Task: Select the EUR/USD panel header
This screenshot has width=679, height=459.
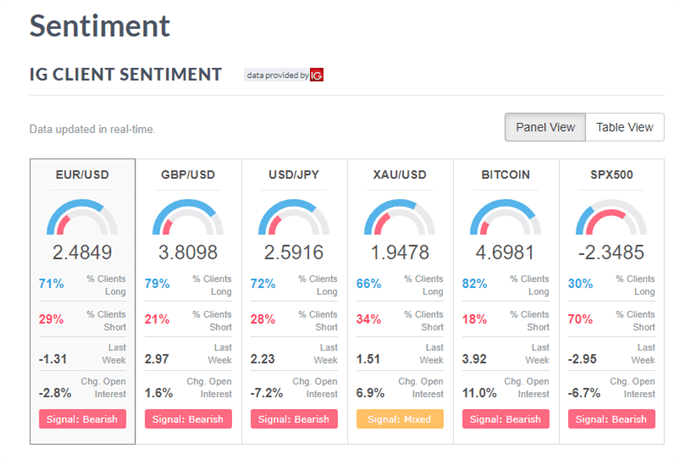Action: [x=83, y=175]
